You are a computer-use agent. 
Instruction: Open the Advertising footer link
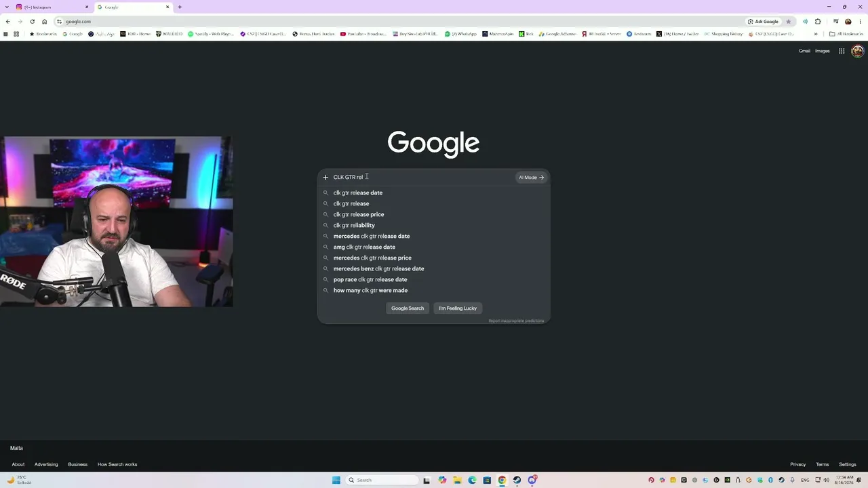coord(46,464)
